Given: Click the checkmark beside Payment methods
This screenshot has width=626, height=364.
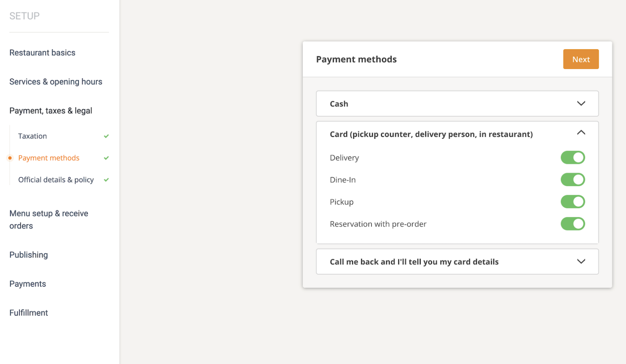Looking at the screenshot, I should click(106, 158).
